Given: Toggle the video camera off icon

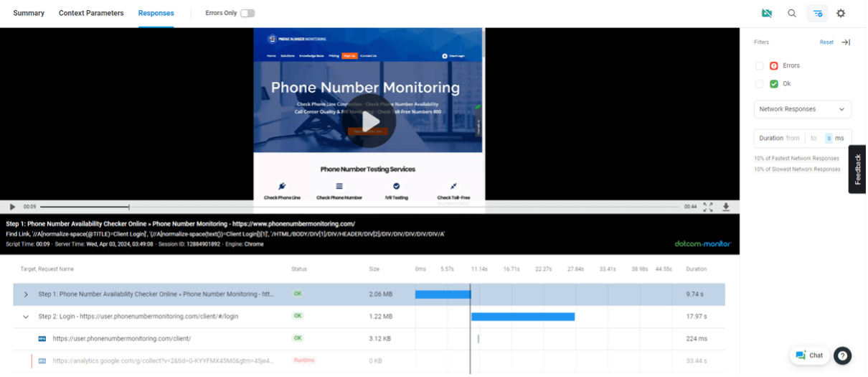Looking at the screenshot, I should point(767,13).
